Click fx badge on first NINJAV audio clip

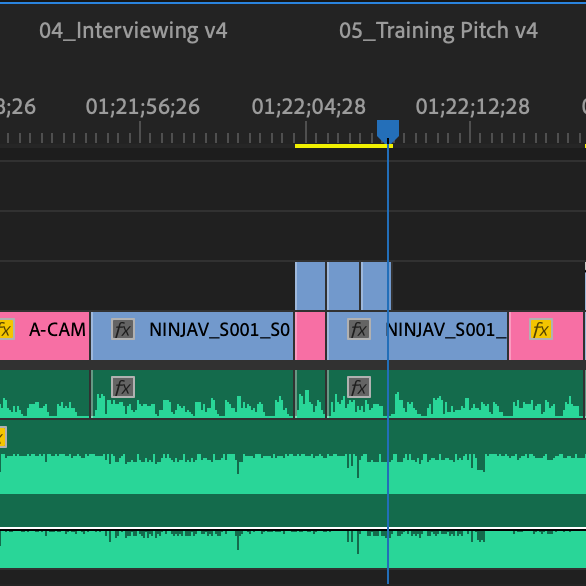click(x=123, y=387)
